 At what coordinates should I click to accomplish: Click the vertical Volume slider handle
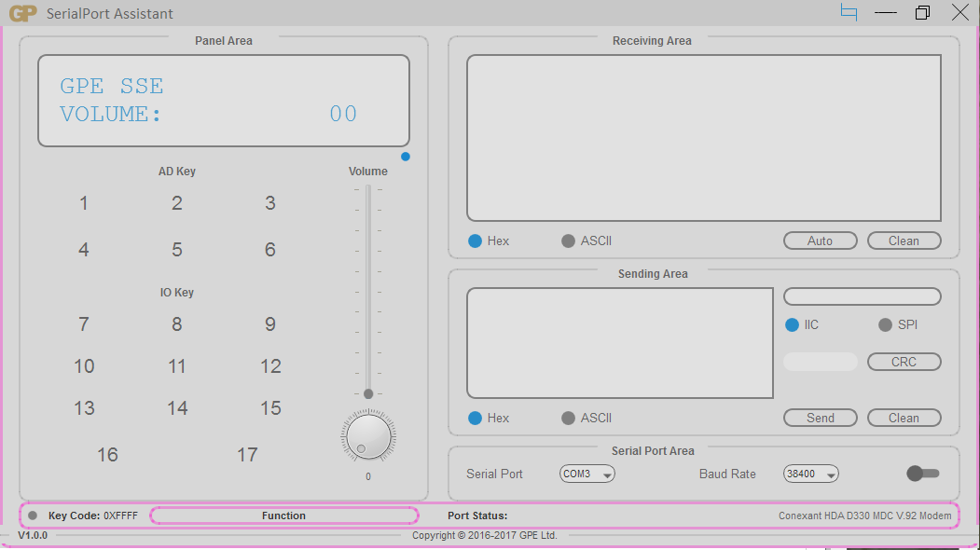pos(368,393)
